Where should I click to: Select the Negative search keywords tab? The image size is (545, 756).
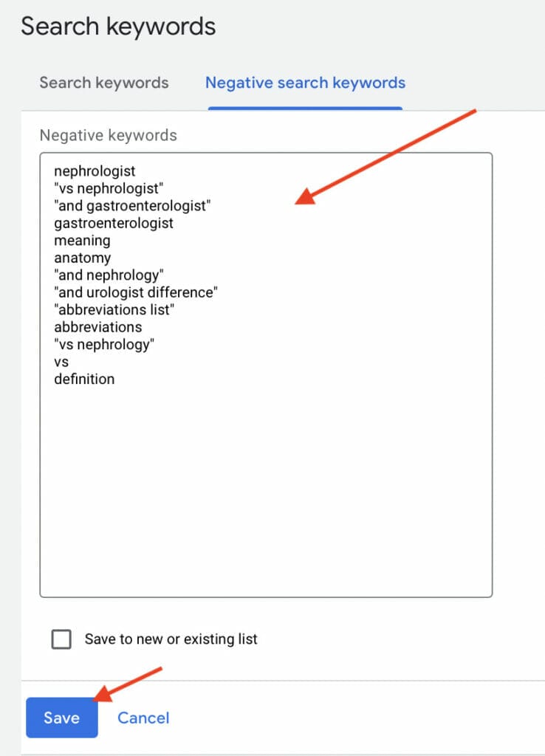[x=305, y=83]
